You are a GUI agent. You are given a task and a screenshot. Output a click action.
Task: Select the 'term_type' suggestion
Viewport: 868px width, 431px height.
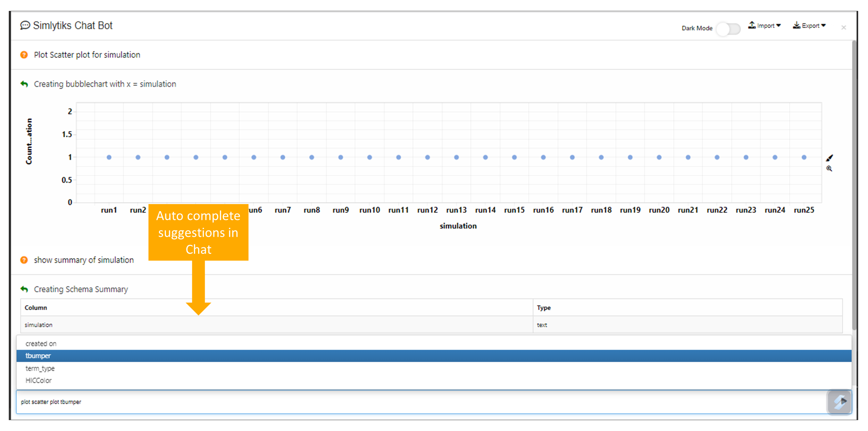pyautogui.click(x=434, y=368)
